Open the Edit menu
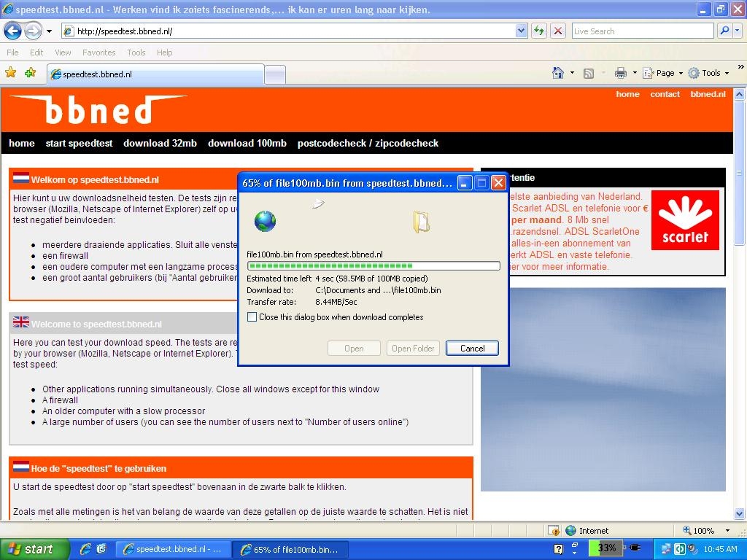Viewport: 747px width, 560px height. tap(36, 52)
